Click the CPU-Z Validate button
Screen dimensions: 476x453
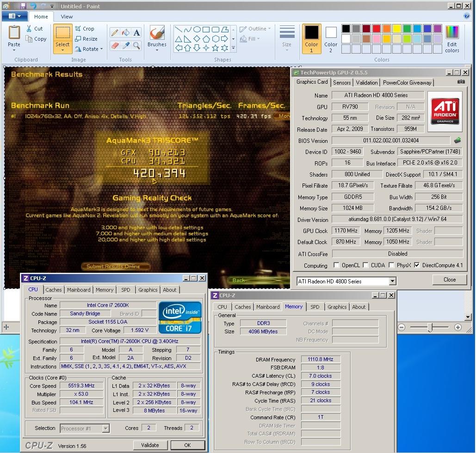pos(150,445)
